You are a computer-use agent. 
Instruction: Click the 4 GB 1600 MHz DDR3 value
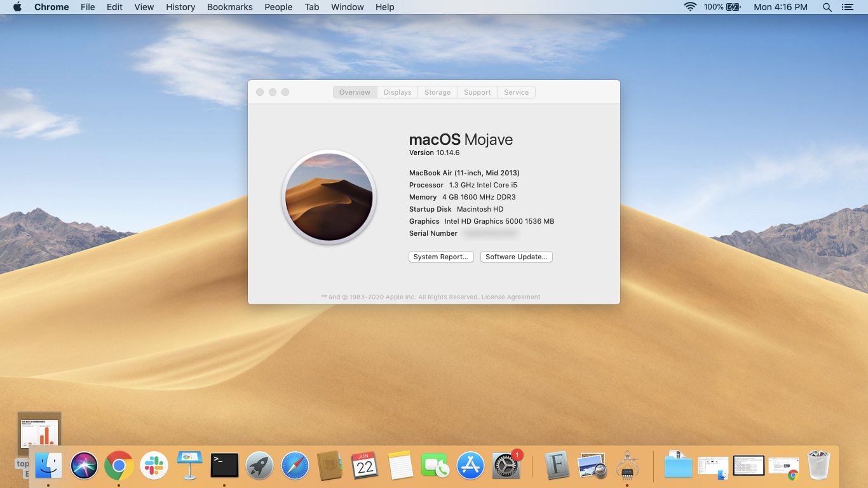479,197
